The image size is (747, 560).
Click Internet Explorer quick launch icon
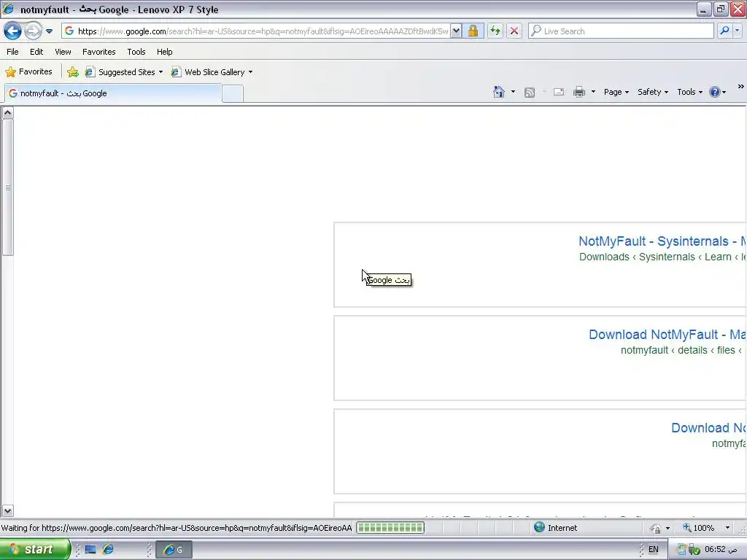coord(108,550)
